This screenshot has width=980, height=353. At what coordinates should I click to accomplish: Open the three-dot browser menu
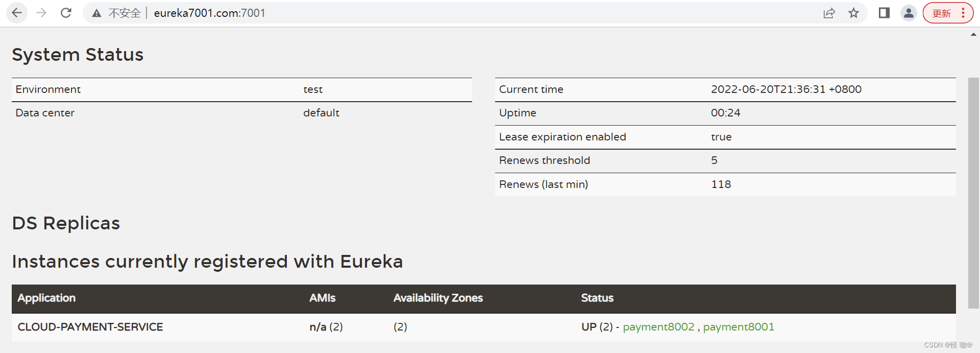pyautogui.click(x=963, y=13)
